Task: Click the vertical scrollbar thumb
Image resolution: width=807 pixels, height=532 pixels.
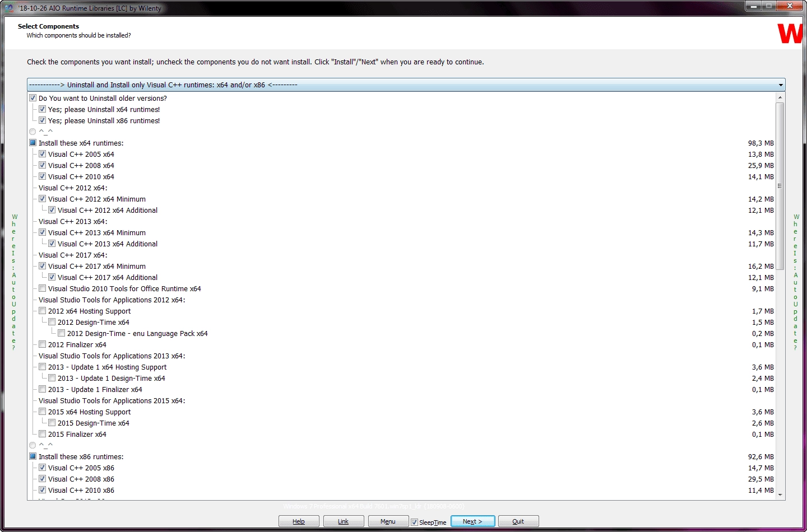Action: 780,186
